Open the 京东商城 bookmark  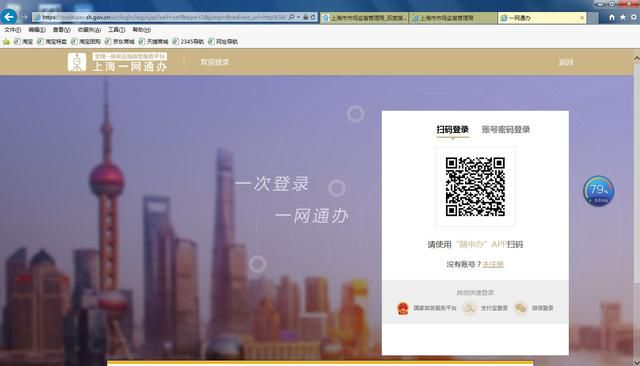tap(120, 42)
